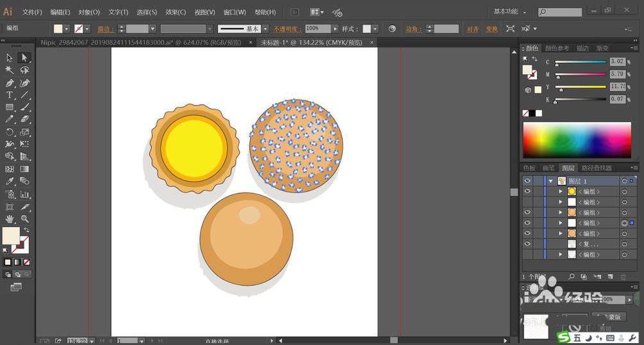Select the Paintbrush tool
Viewport: 644px width, 345px height.
24,108
